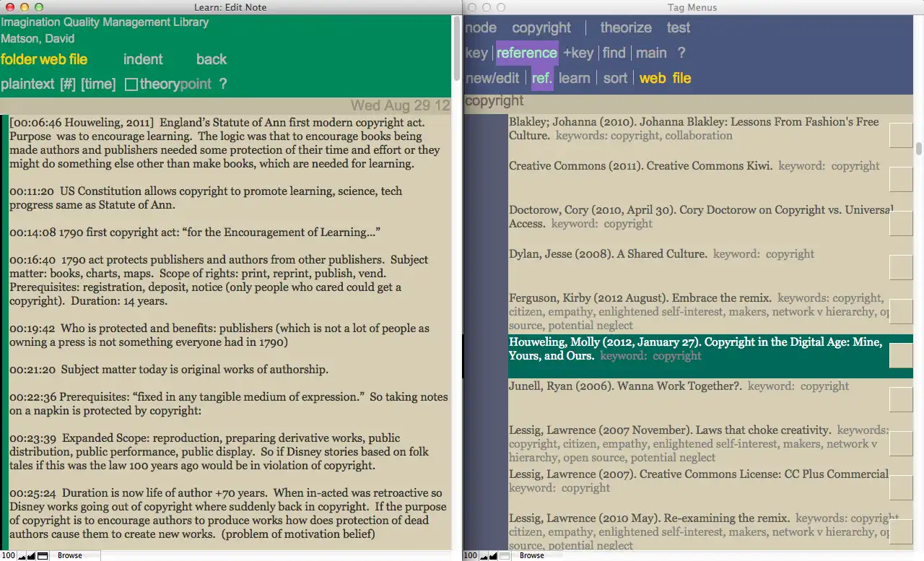Click the indent button
This screenshot has height=561, width=924.
(143, 59)
